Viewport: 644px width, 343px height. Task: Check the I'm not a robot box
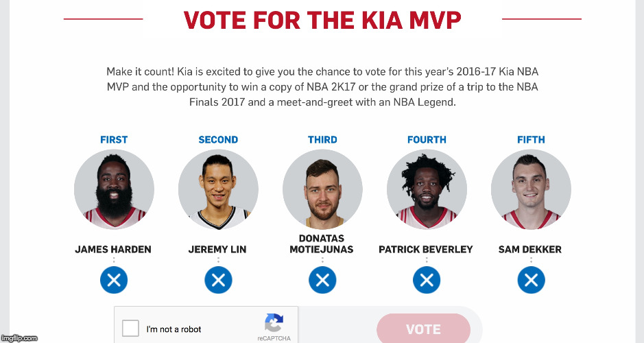coord(130,329)
